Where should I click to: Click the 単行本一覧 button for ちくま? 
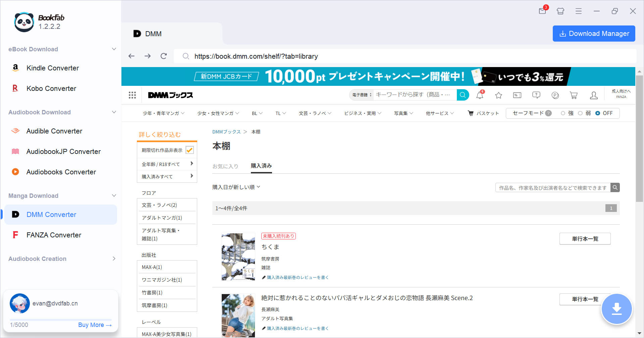tap(585, 239)
